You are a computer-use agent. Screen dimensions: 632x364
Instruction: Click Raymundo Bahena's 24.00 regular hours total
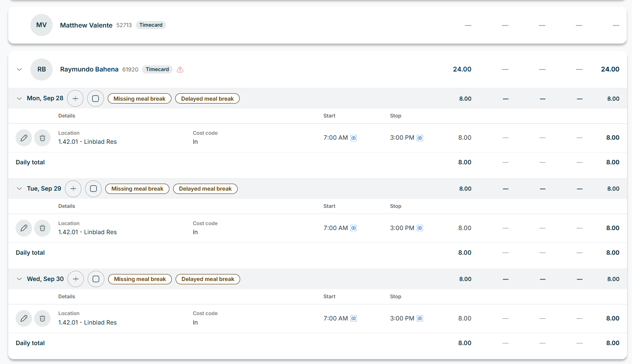click(x=462, y=69)
